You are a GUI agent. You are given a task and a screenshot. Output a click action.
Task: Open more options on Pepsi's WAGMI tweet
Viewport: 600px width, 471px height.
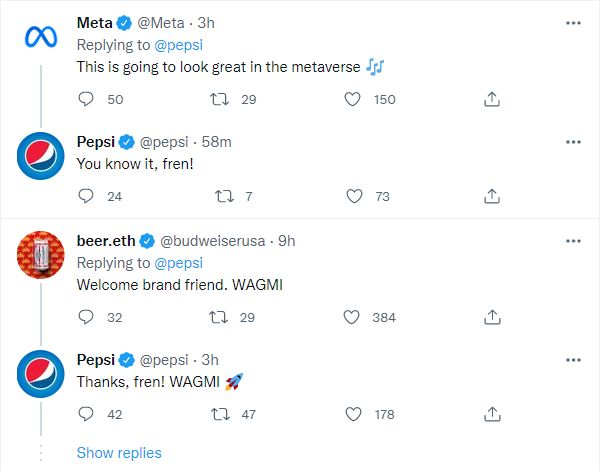pos(572,360)
